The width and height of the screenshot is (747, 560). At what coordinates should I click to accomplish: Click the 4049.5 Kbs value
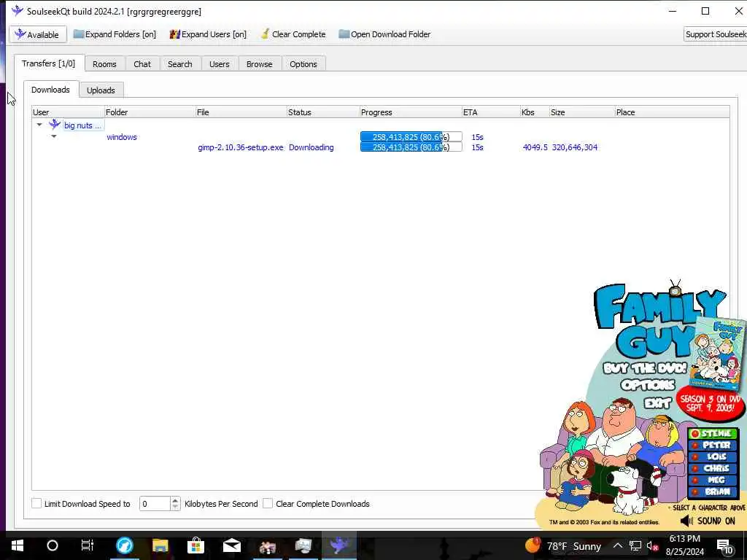(x=535, y=147)
